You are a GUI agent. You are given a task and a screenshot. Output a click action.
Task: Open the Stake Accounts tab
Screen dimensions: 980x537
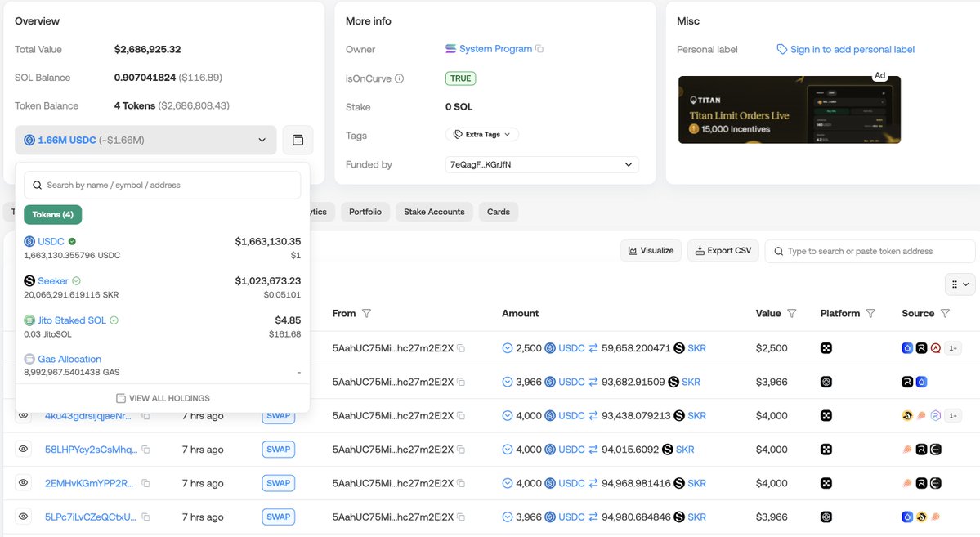[434, 212]
